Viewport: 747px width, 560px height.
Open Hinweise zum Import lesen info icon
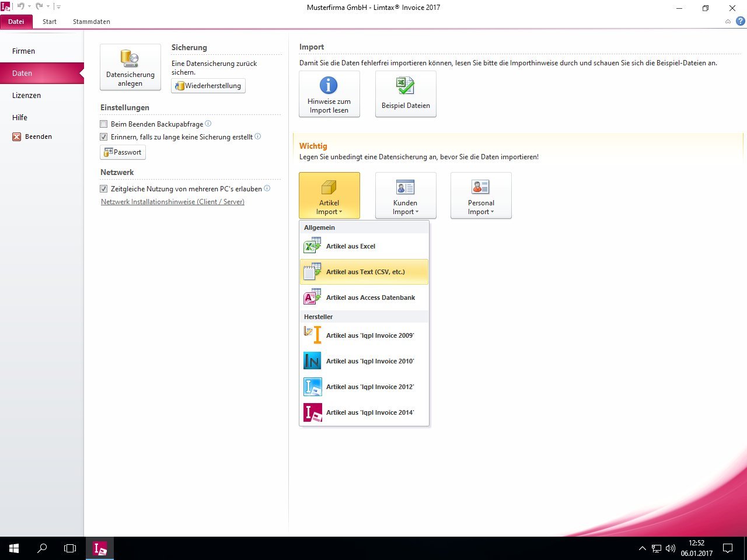[x=329, y=86]
